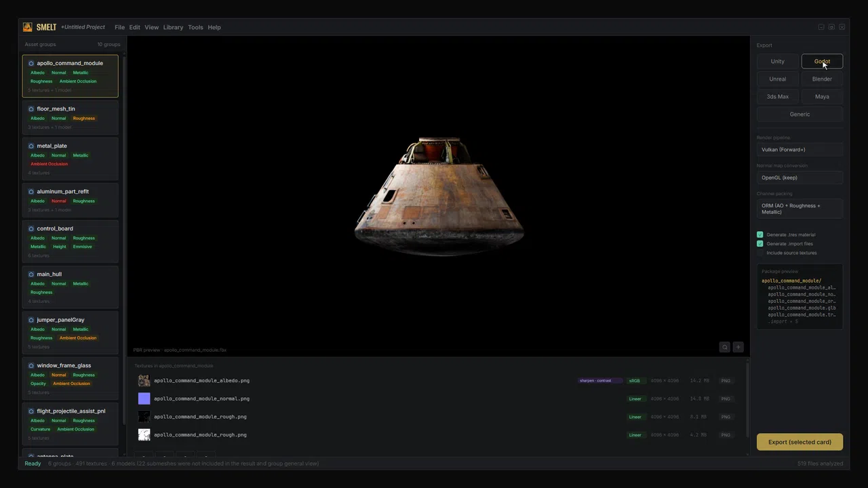Open the Help menu

click(x=214, y=27)
